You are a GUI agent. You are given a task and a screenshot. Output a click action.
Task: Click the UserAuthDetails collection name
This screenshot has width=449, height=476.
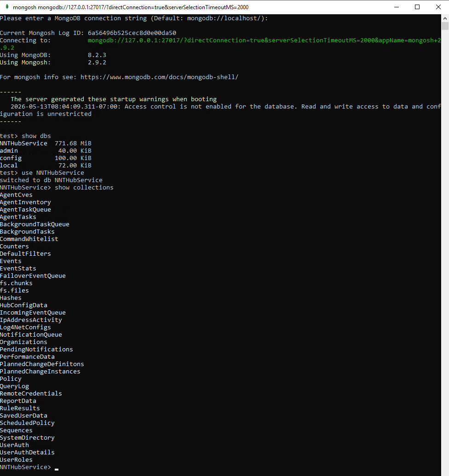[x=27, y=453]
